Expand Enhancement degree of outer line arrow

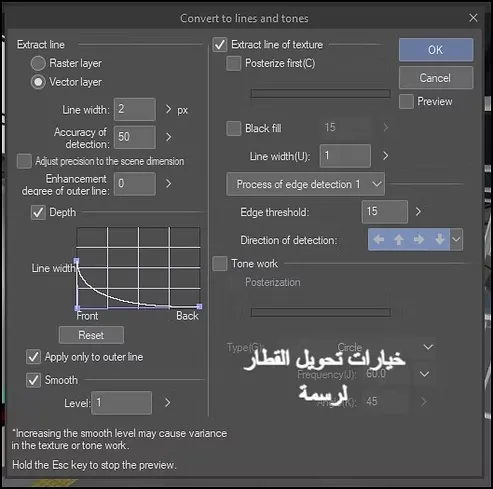coord(168,184)
